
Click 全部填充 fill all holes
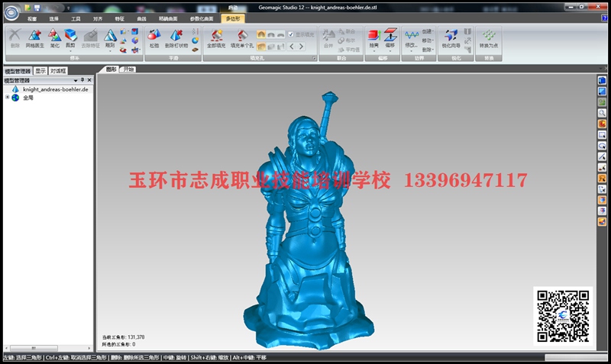click(x=216, y=39)
